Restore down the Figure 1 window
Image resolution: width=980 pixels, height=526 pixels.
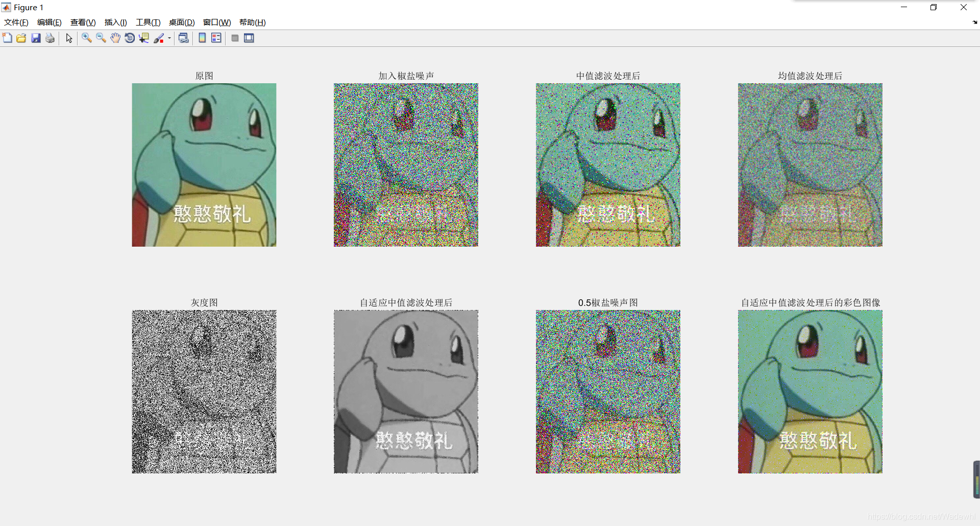[x=934, y=7]
